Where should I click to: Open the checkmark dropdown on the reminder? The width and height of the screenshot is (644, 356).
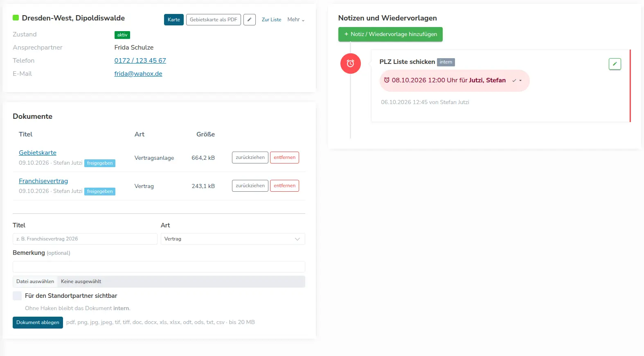[x=517, y=80]
